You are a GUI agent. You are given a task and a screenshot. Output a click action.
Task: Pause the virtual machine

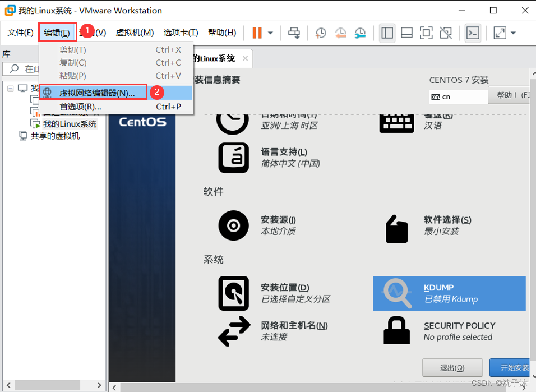[257, 33]
